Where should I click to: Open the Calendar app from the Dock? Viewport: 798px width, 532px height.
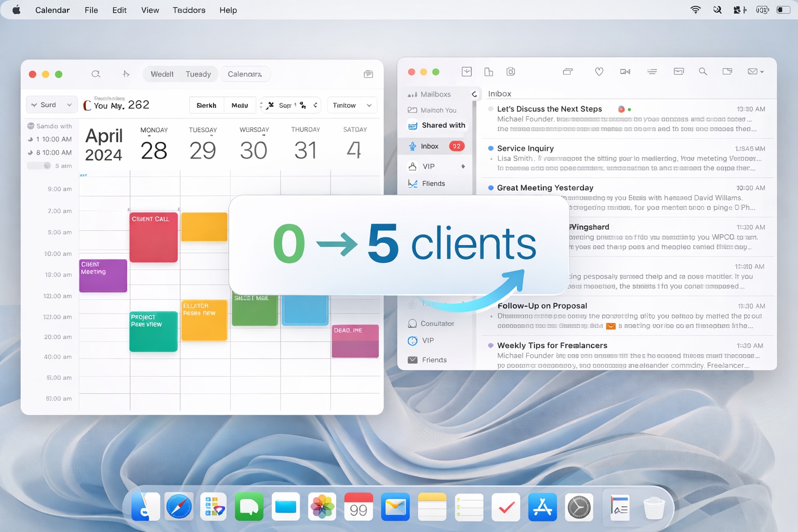[358, 507]
